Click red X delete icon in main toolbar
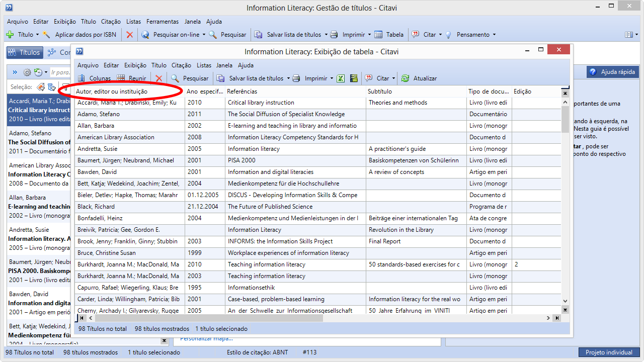The image size is (644, 362). (130, 35)
